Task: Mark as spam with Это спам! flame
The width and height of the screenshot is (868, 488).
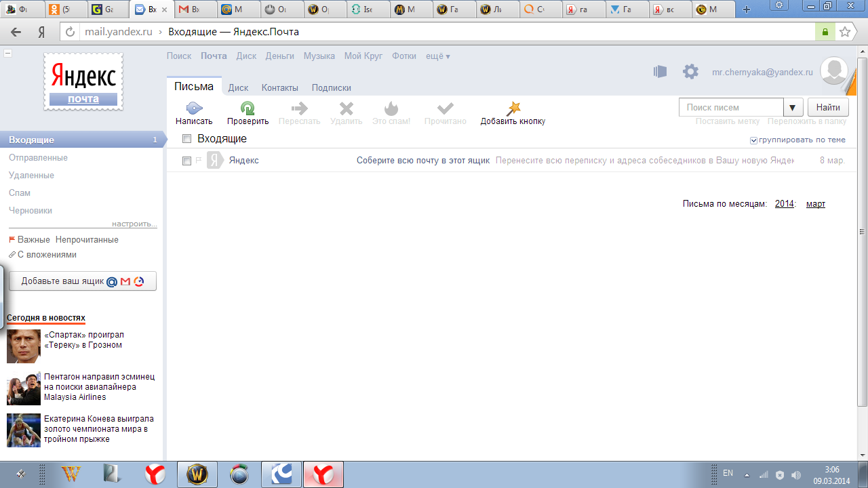Action: click(x=391, y=108)
